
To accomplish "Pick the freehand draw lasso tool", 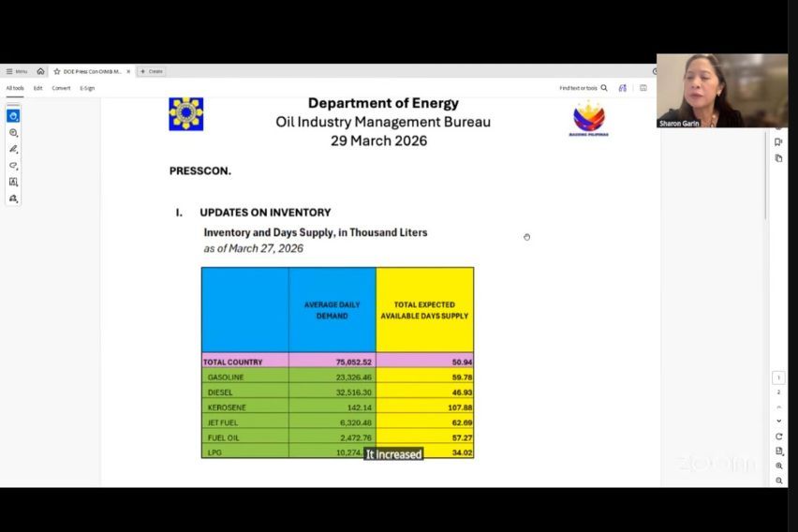I will point(13,166).
